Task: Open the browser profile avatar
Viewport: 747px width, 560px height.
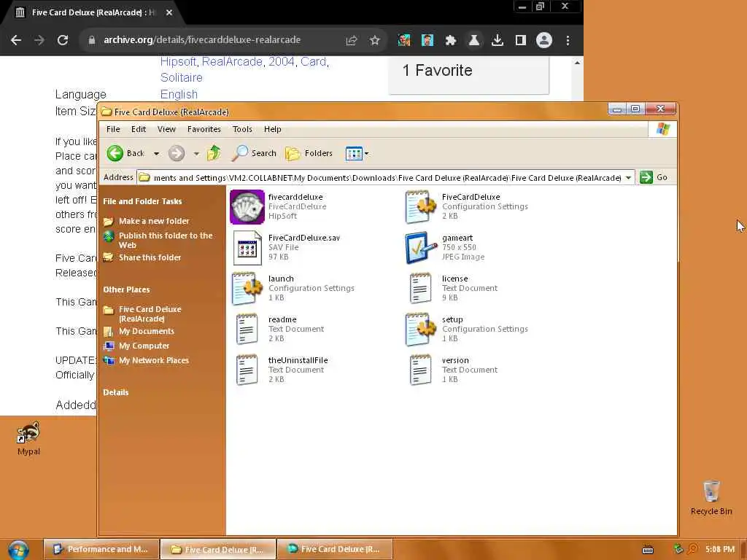Action: coord(544,41)
